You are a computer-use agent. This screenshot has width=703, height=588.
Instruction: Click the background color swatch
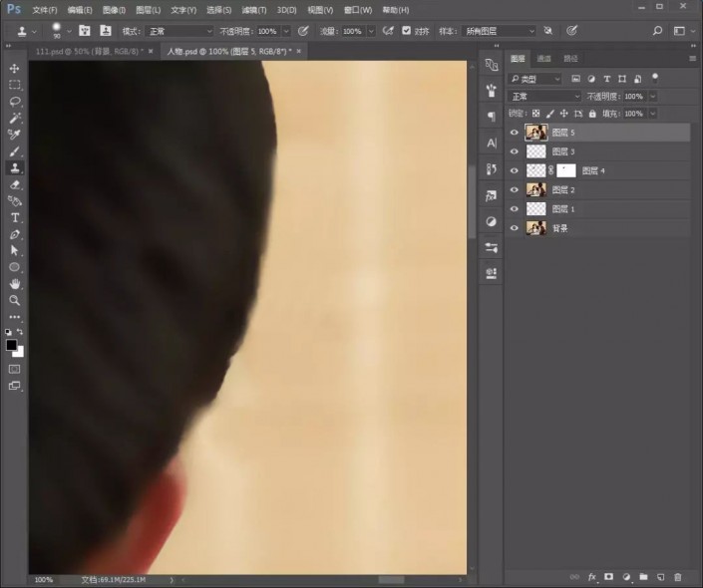(x=20, y=353)
